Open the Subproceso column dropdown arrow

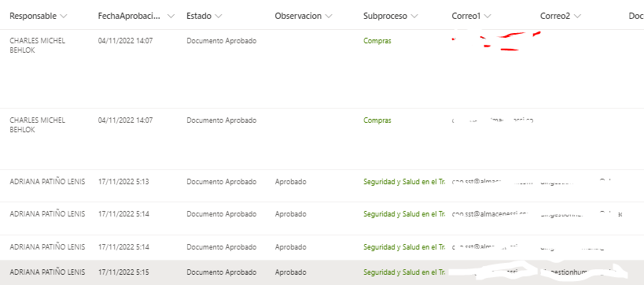click(x=414, y=16)
